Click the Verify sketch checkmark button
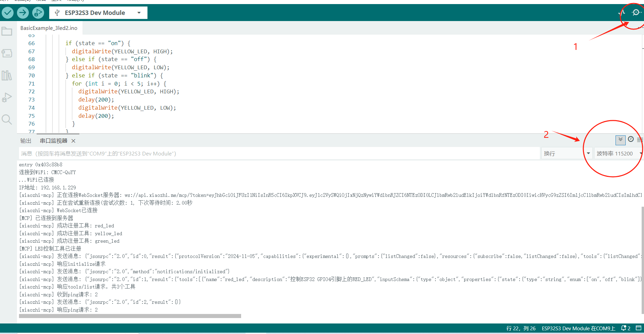 (7, 13)
